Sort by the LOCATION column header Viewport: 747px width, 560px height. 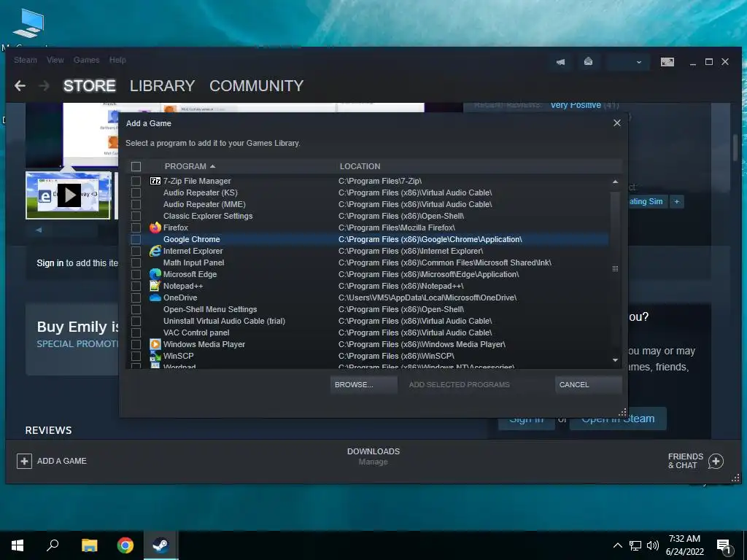(360, 166)
